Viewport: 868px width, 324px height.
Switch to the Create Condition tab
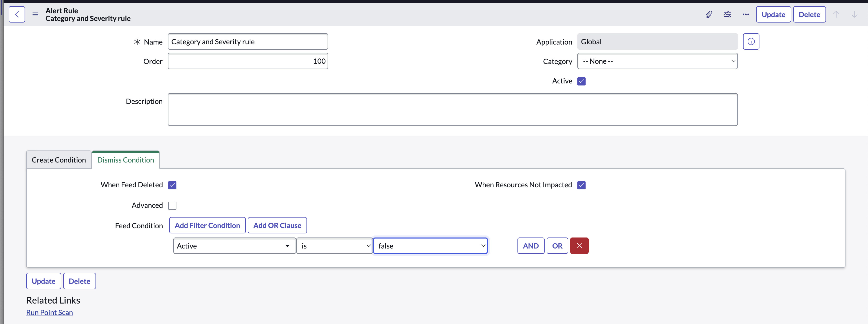pyautogui.click(x=59, y=160)
